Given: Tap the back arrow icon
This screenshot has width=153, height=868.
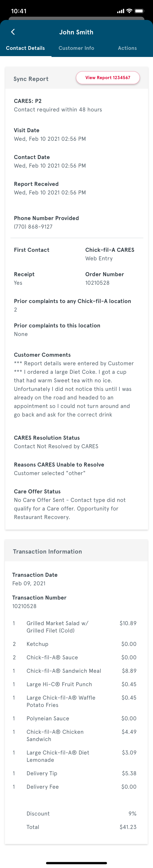Looking at the screenshot, I should pos(13,32).
